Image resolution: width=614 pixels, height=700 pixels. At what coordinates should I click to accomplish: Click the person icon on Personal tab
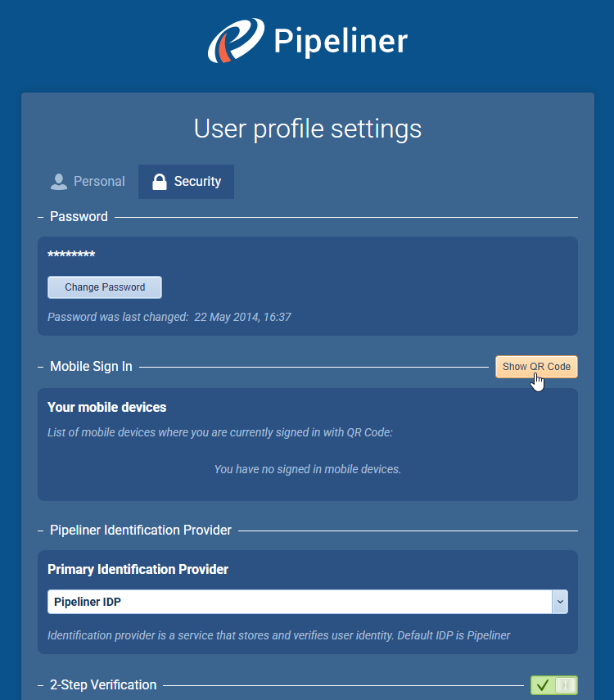point(59,182)
